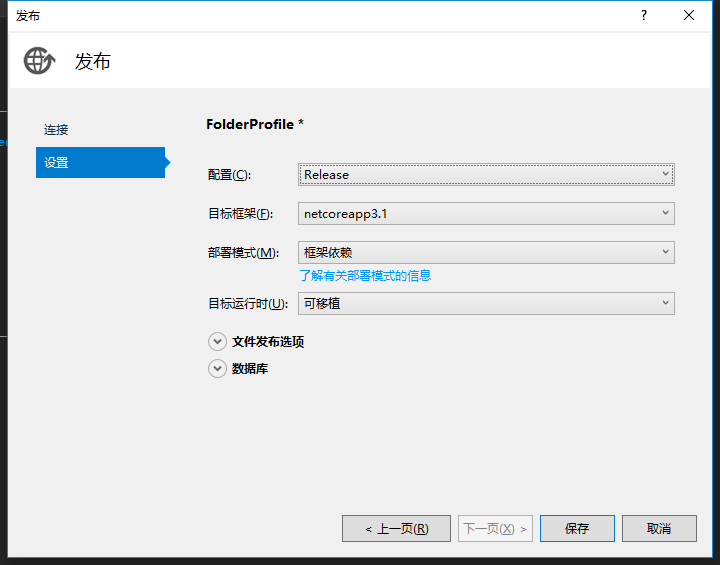
Task: Go back with the 上一页 button
Action: (x=395, y=528)
